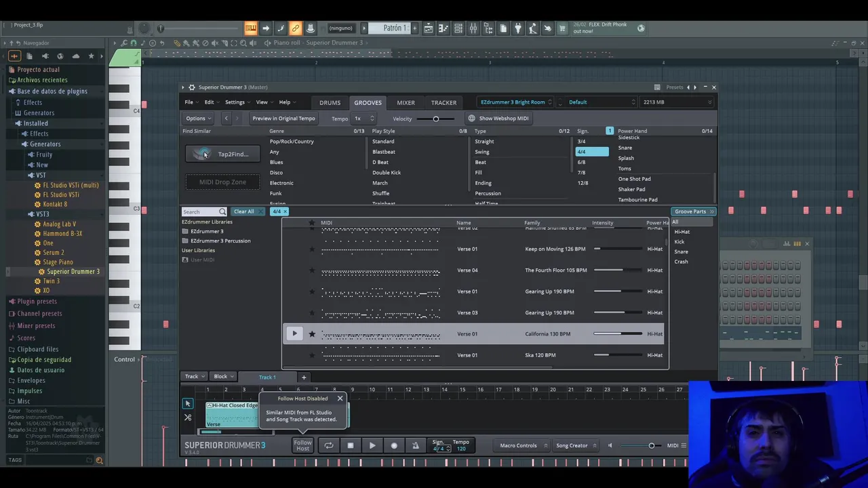The image size is (868, 488).
Task: Open the piano roll view icon
Action: click(x=443, y=28)
